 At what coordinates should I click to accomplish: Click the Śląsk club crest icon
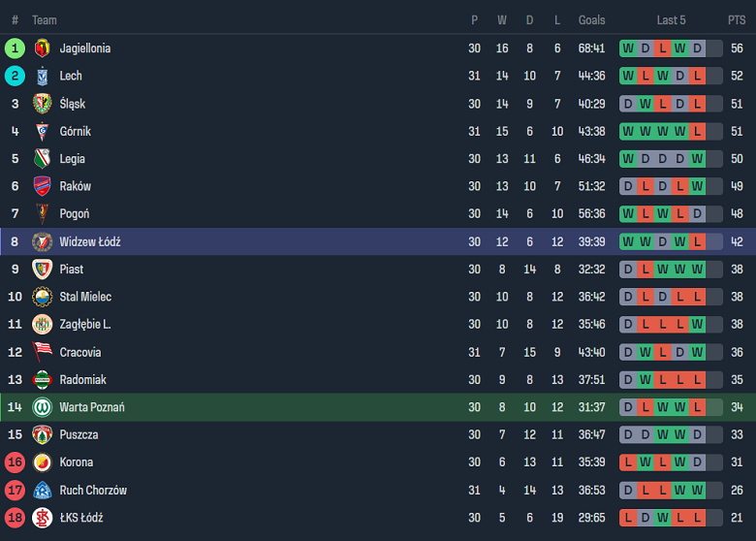coord(42,104)
